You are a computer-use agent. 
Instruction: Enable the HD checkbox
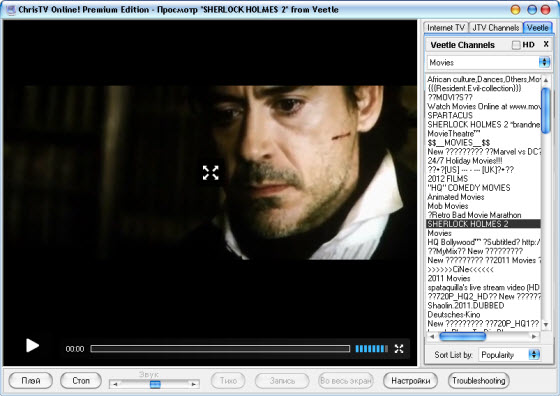(516, 45)
